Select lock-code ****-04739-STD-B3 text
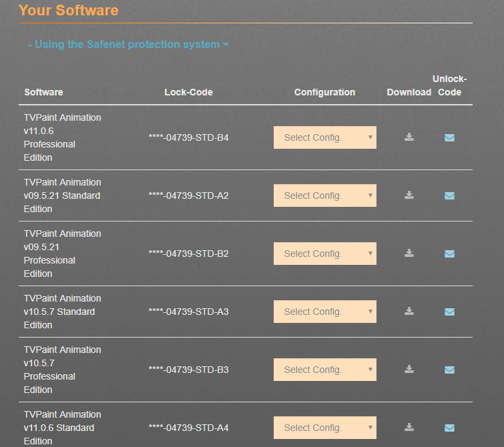 tap(189, 370)
